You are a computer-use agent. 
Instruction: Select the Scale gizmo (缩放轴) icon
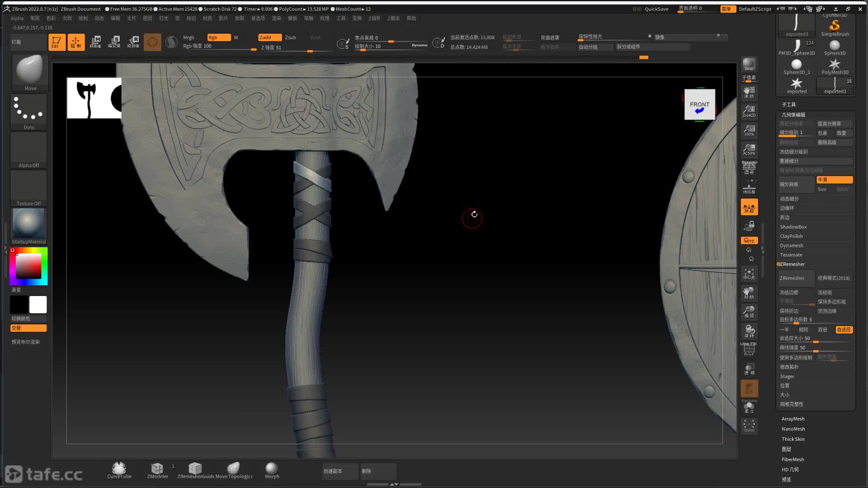click(x=114, y=42)
